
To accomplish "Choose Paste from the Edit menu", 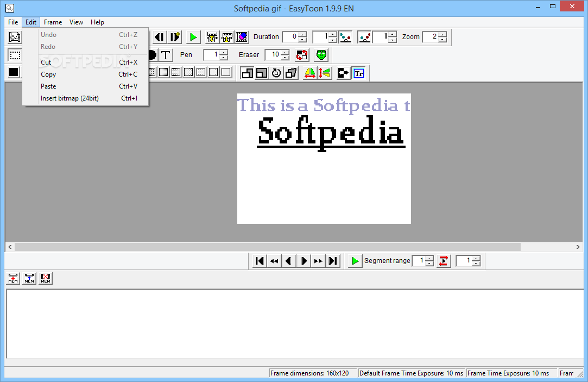I will 85,86.
